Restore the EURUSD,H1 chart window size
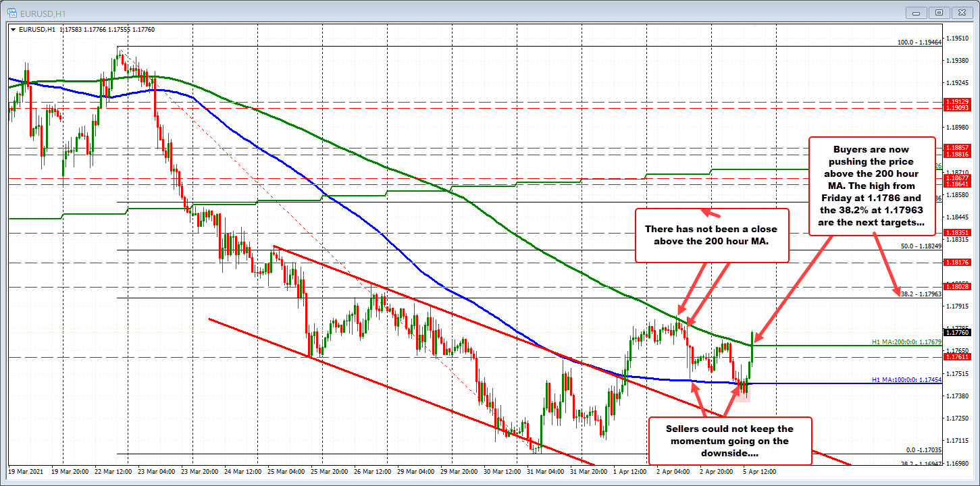The image size is (980, 486). (x=939, y=12)
